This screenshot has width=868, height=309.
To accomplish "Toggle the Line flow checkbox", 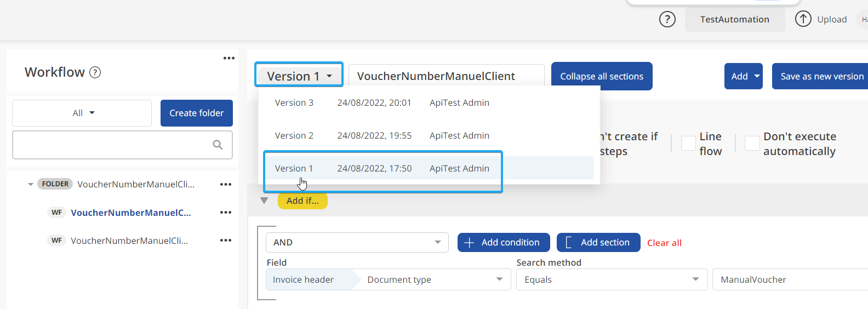I will 688,144.
